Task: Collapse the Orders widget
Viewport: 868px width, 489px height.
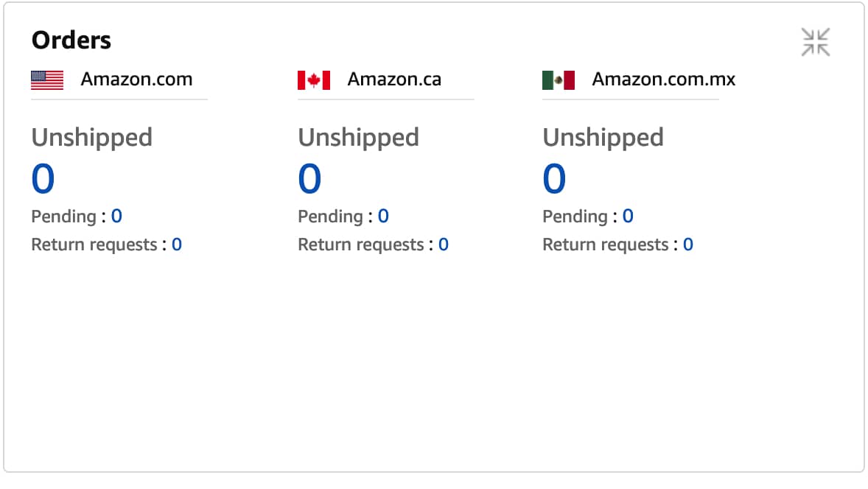Action: pos(815,42)
